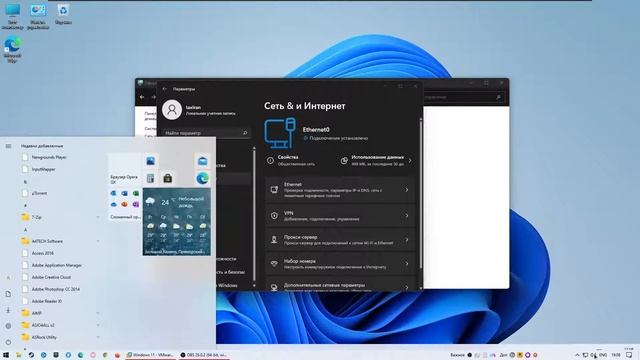
Task: Click the chevron on Набор номера row
Action: click(407, 264)
